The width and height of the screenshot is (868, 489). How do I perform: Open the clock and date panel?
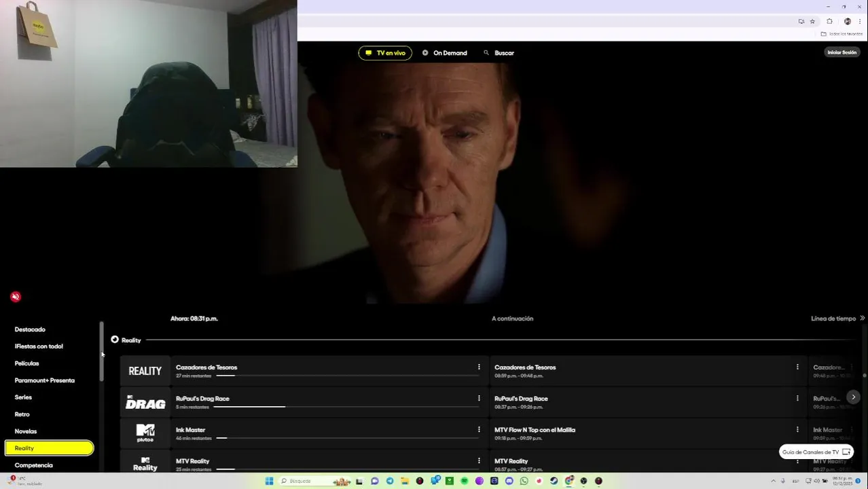tap(842, 481)
